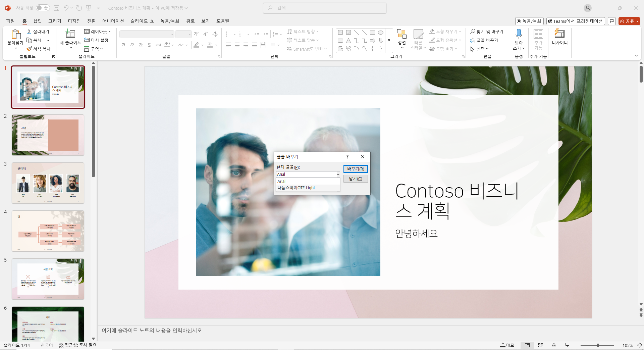The width and height of the screenshot is (644, 350).
Task: Open the font size combo box dropdown
Action: pyautogui.click(x=190, y=34)
